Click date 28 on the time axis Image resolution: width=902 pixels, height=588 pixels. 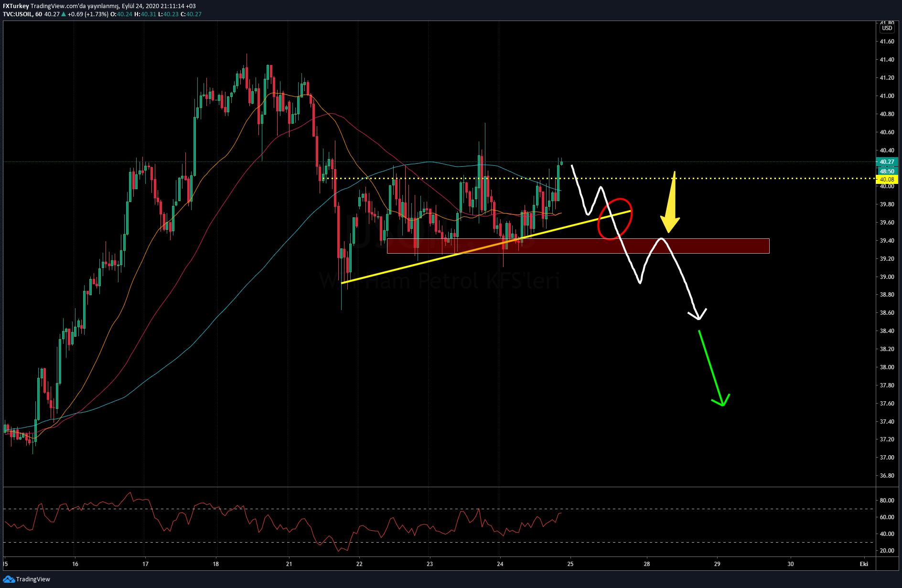pyautogui.click(x=646, y=564)
